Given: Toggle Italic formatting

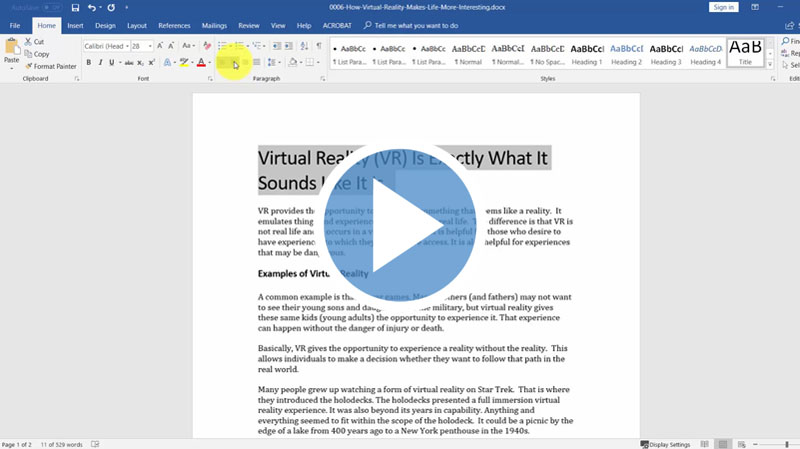Looking at the screenshot, I should pos(101,62).
